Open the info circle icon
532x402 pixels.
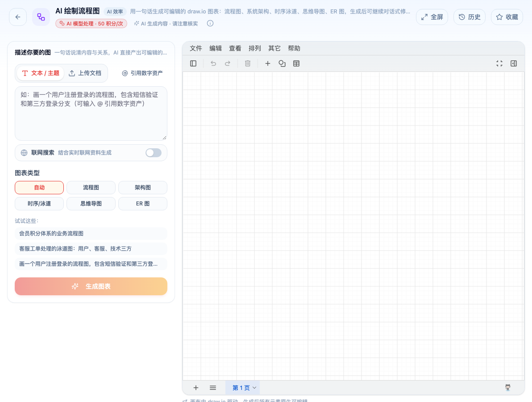click(210, 23)
